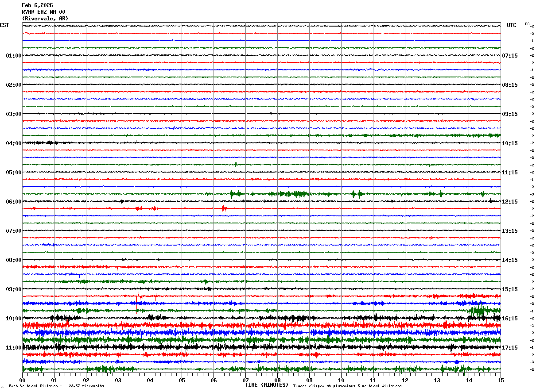
Task: Select the 03:00 CST time label
Action: click(x=14, y=114)
